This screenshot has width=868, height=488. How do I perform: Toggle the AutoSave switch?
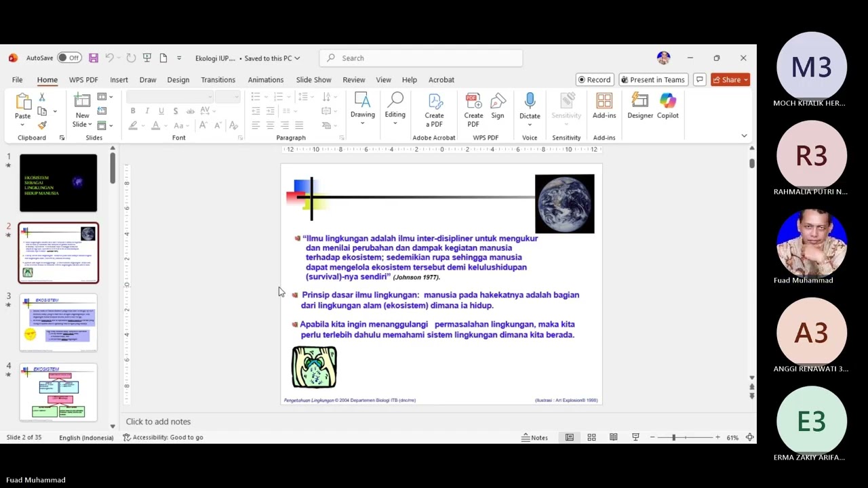click(69, 58)
